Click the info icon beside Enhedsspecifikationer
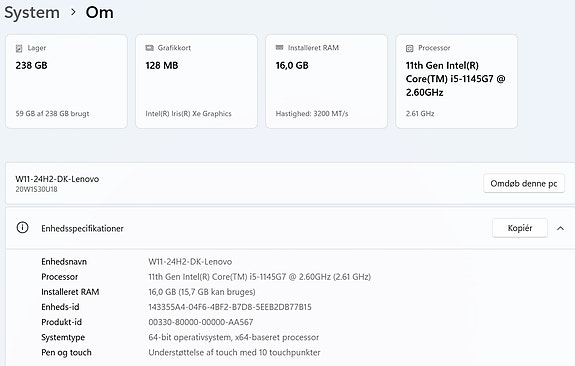This screenshot has height=366, width=575. pos(22,228)
